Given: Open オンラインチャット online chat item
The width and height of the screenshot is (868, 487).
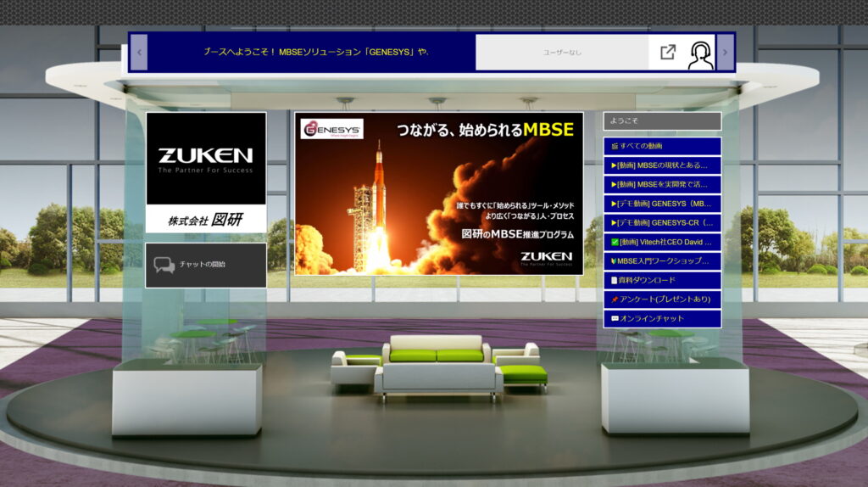Looking at the screenshot, I should click(662, 318).
